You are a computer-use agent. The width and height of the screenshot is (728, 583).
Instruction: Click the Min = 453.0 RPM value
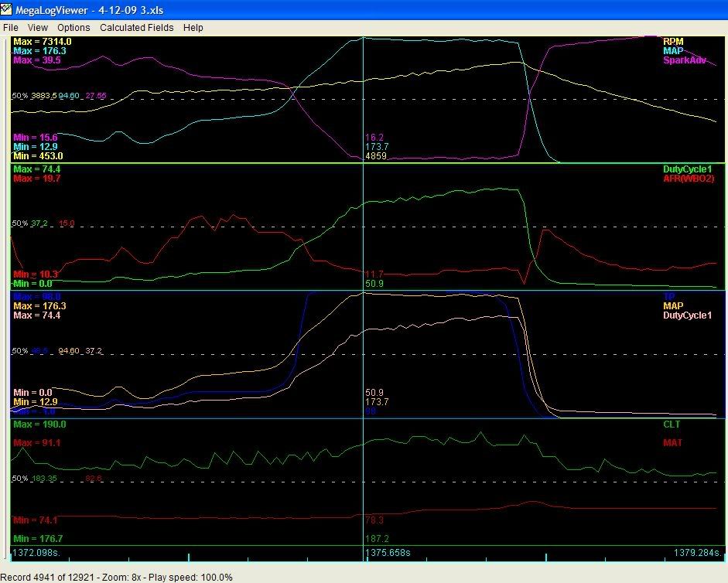pyautogui.click(x=38, y=156)
